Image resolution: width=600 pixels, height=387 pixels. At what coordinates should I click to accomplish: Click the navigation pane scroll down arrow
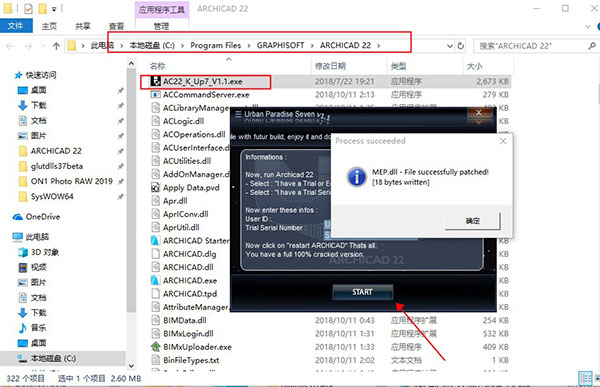131,366
